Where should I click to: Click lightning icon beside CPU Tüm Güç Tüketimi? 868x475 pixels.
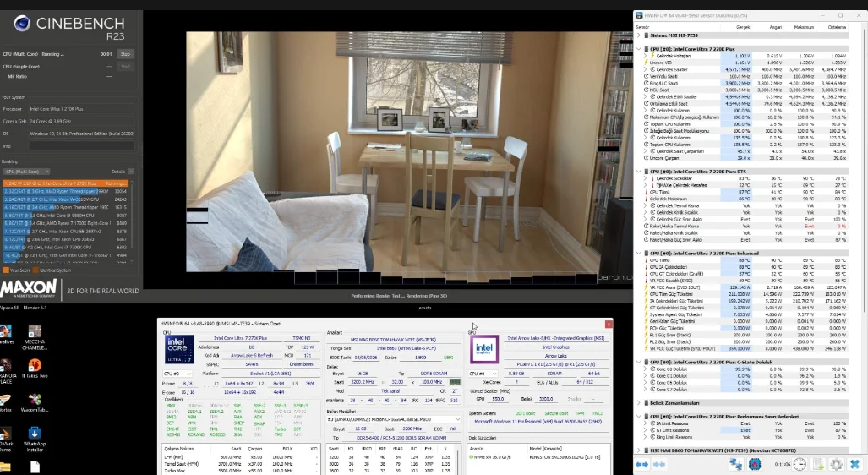tap(646, 294)
